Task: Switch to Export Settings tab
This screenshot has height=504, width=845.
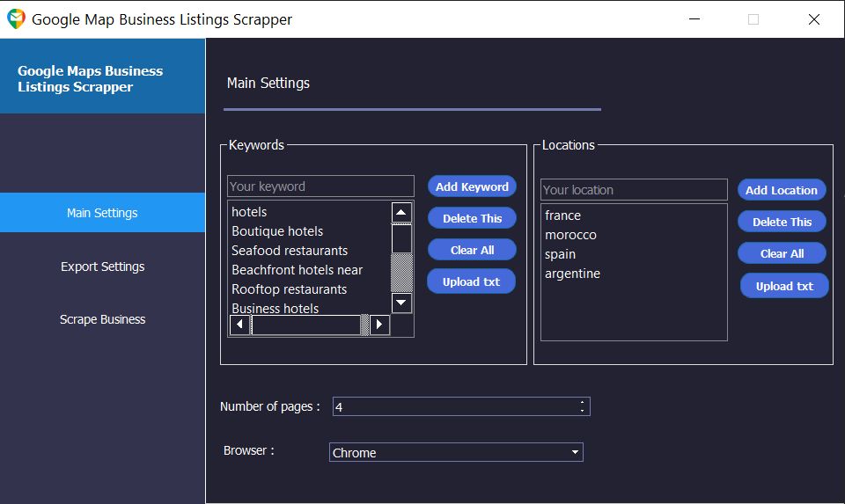Action: pyautogui.click(x=102, y=267)
